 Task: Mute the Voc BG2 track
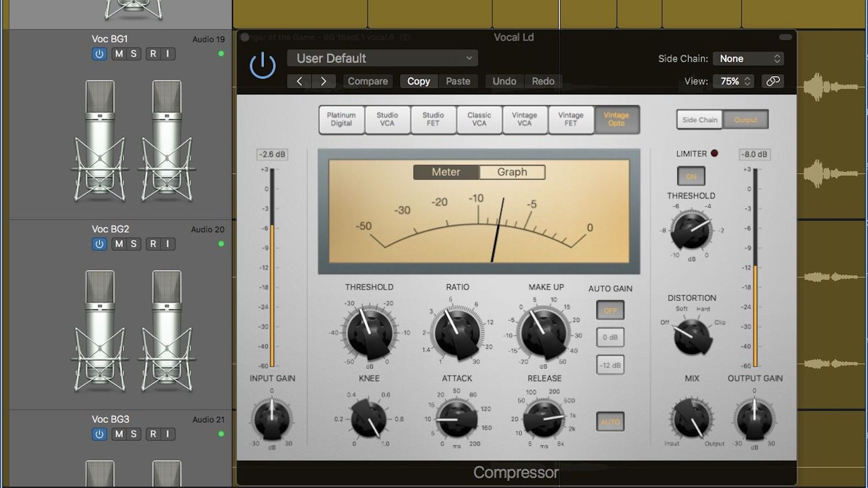click(119, 244)
